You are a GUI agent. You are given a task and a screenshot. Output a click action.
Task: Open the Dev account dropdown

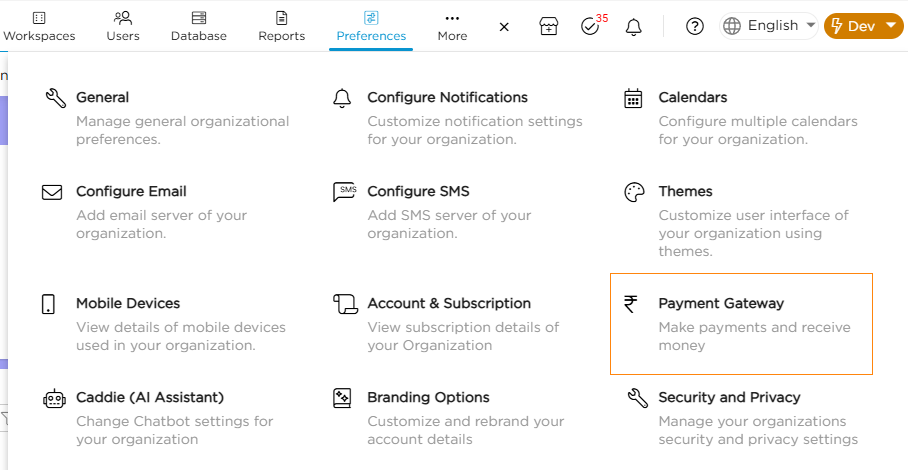tap(863, 26)
